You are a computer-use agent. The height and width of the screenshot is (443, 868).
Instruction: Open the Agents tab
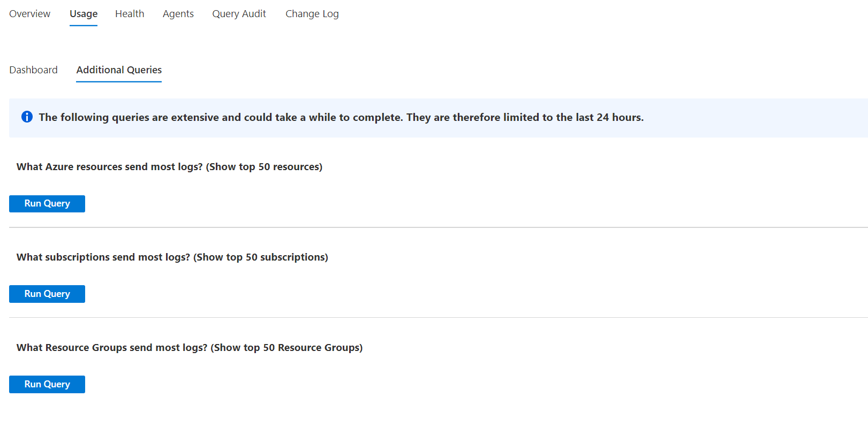178,14
